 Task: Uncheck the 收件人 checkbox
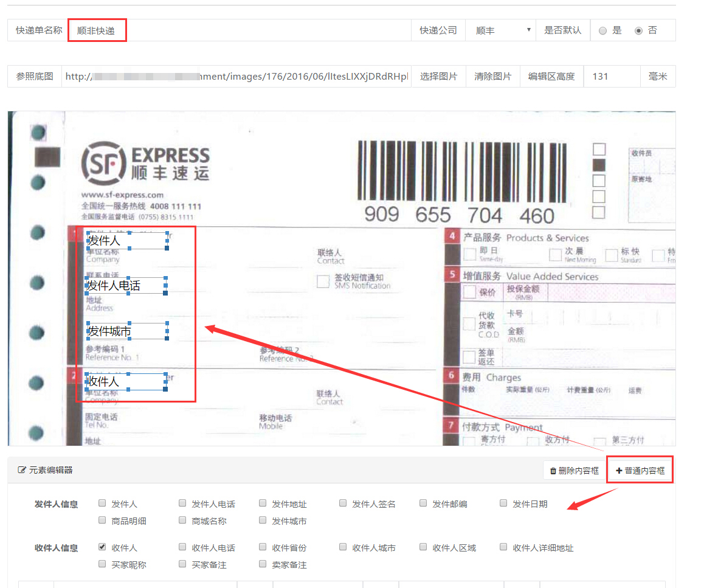coord(102,547)
